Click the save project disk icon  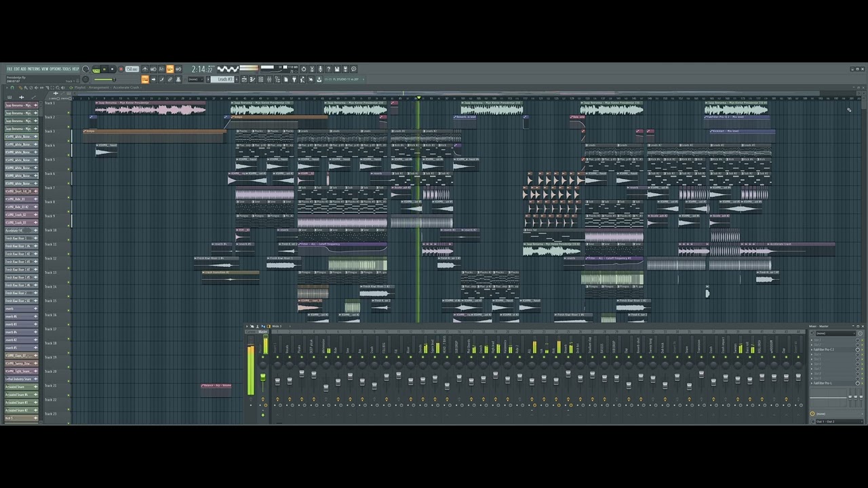(337, 69)
